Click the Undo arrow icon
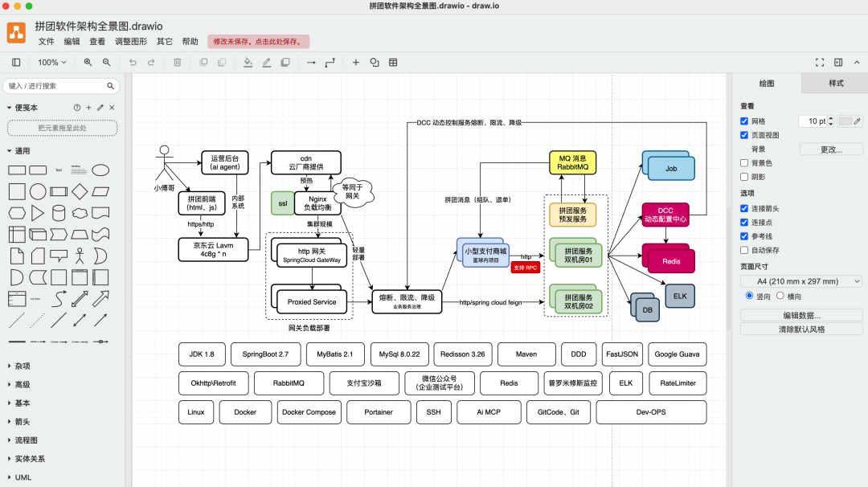Viewport: 868px width, 487px height. tap(133, 62)
